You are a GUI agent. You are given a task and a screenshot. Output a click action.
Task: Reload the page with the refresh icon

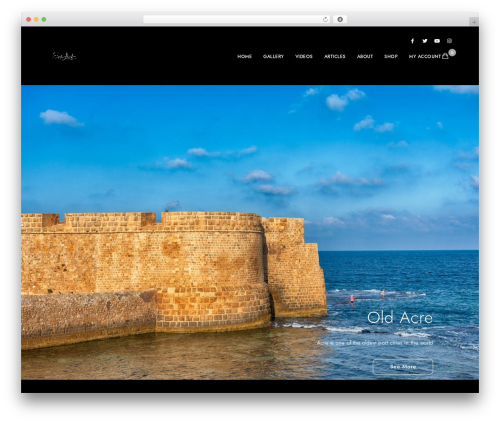coord(325,19)
